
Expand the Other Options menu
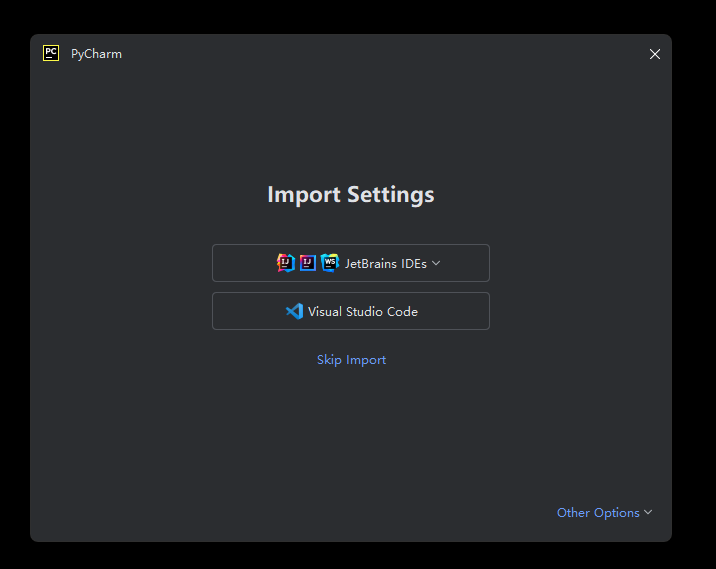pyautogui.click(x=604, y=512)
